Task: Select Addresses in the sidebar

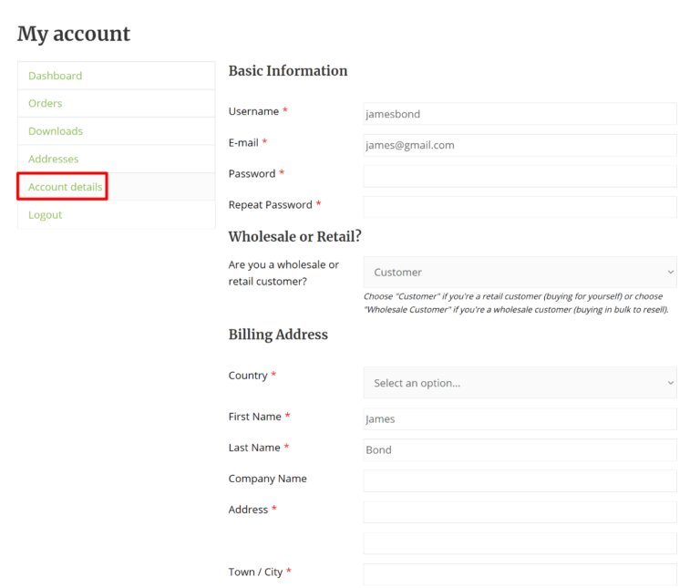Action: tap(53, 159)
